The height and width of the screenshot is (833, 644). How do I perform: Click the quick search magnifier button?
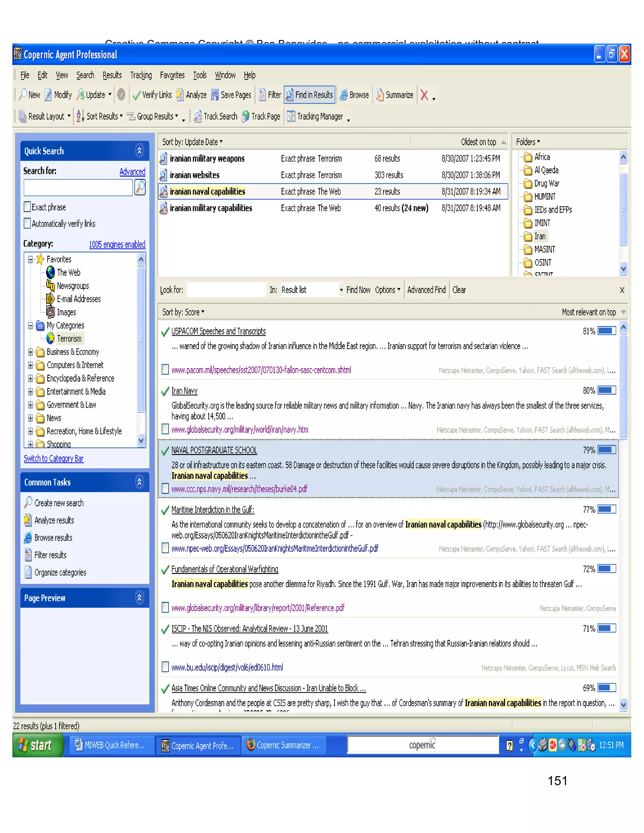[x=140, y=188]
